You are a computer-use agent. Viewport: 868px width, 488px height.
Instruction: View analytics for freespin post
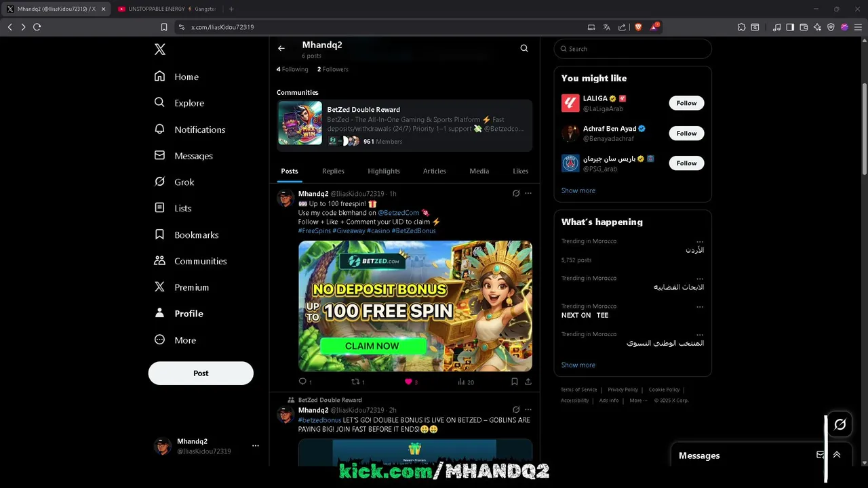(466, 382)
